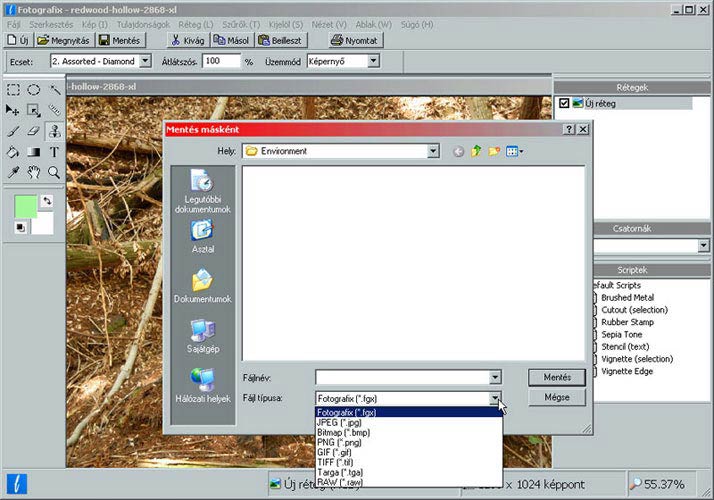
Task: Expand the Hely folder location dropdown
Action: [433, 151]
